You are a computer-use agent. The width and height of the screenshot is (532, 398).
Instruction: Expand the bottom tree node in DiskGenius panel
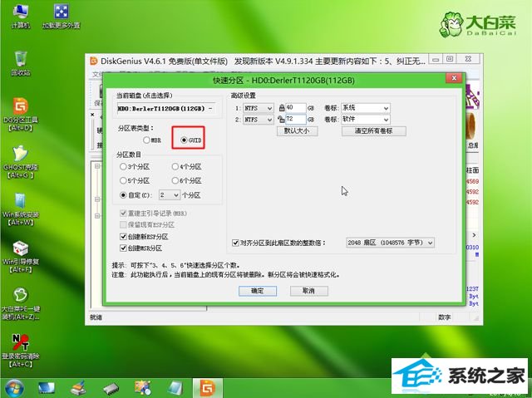point(97,215)
